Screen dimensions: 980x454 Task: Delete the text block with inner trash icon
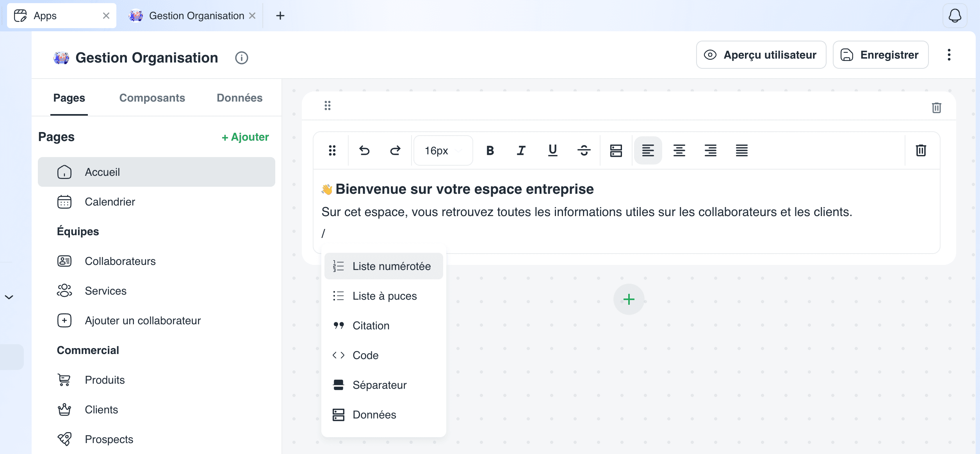tap(921, 150)
